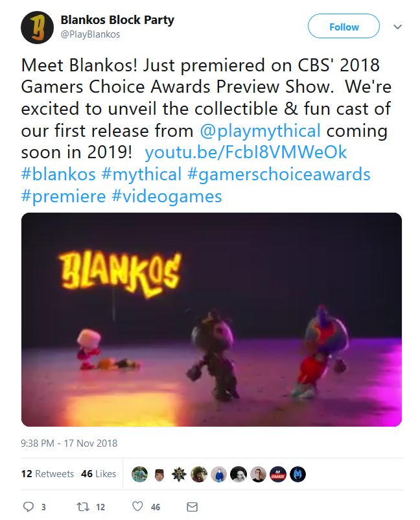Screen dimensions: 420x520
Task: Open the youtu.be/FcbI8VMWeOk link
Action: [246, 152]
